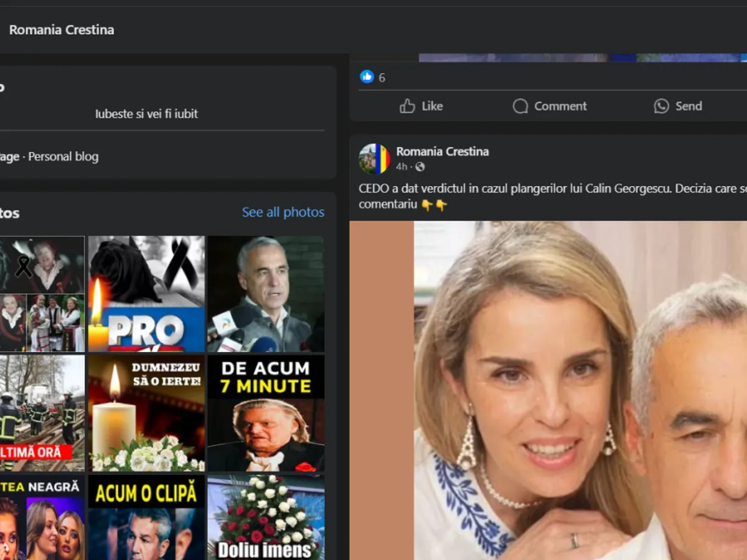Click the globe public audience icon
747x560 pixels.
pyautogui.click(x=420, y=167)
